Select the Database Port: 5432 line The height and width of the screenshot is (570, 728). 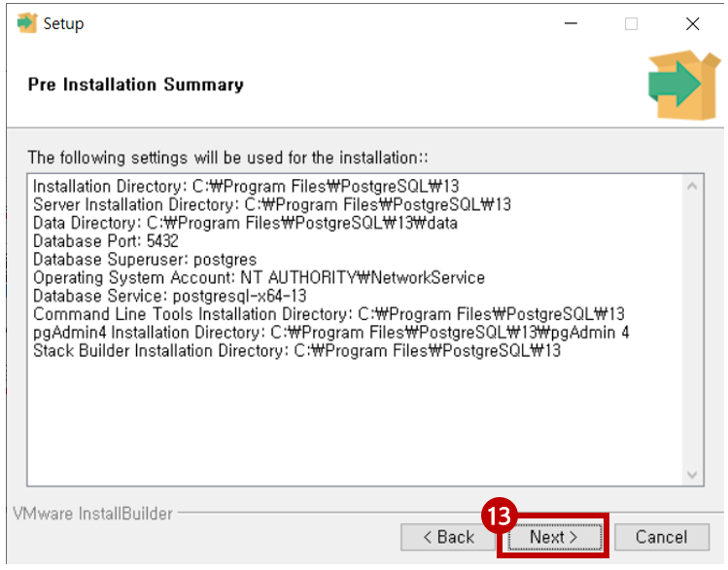tap(105, 241)
